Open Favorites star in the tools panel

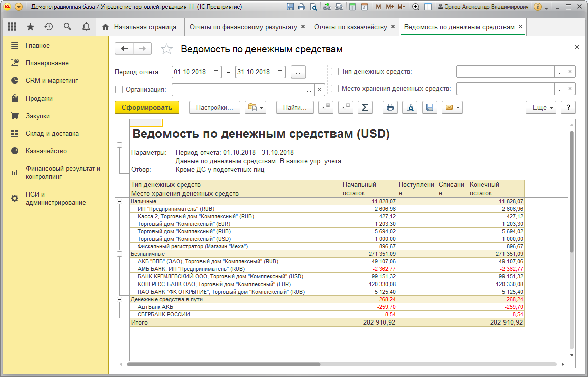tap(30, 27)
